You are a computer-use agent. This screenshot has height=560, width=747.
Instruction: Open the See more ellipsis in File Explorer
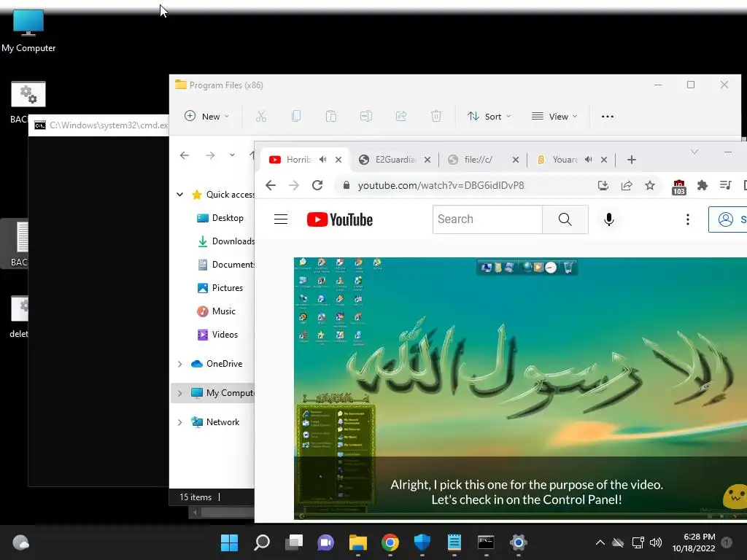608,116
